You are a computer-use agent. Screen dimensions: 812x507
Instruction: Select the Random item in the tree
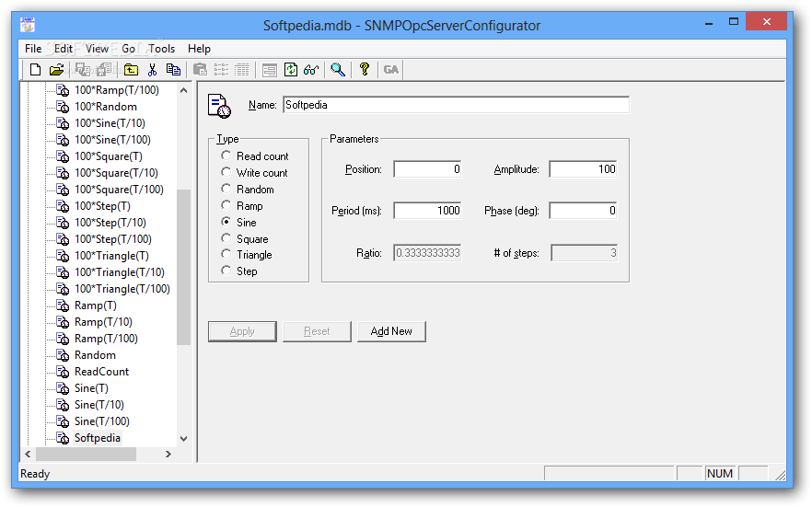[96, 355]
